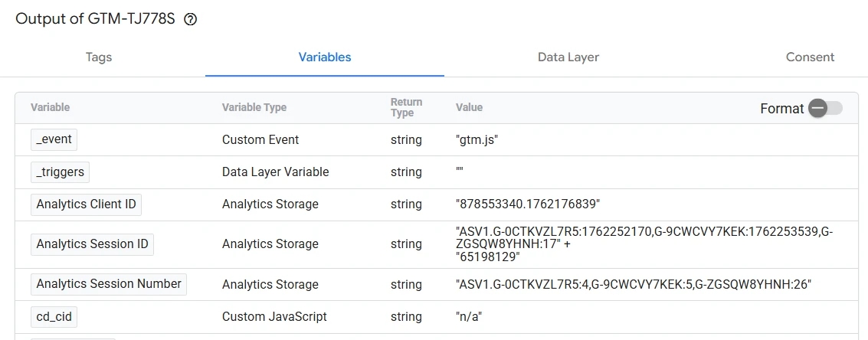Click the "gtm.js" value text
This screenshot has height=340, width=868.
[x=477, y=140]
